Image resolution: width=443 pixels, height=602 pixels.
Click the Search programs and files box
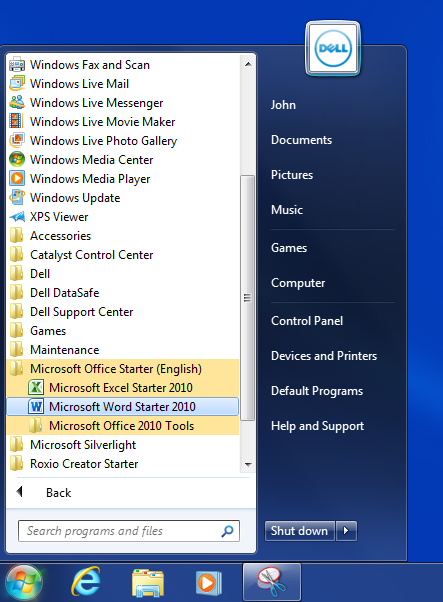[x=129, y=531]
